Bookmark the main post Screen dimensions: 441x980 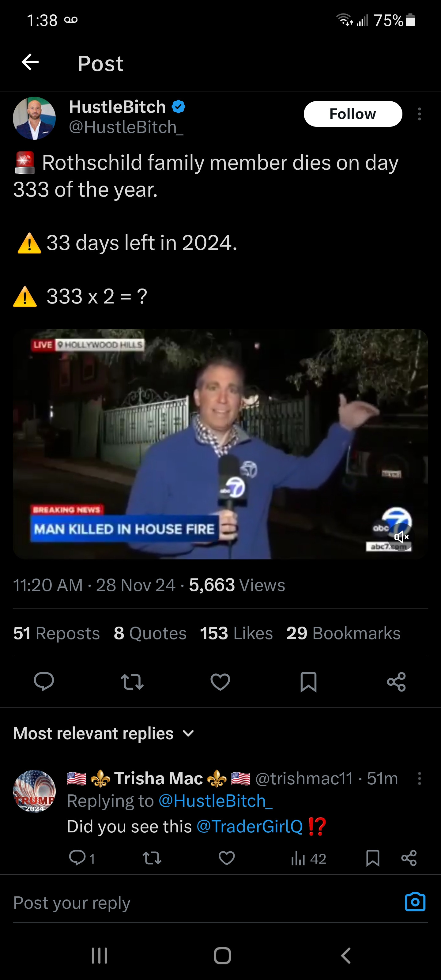[x=308, y=681]
